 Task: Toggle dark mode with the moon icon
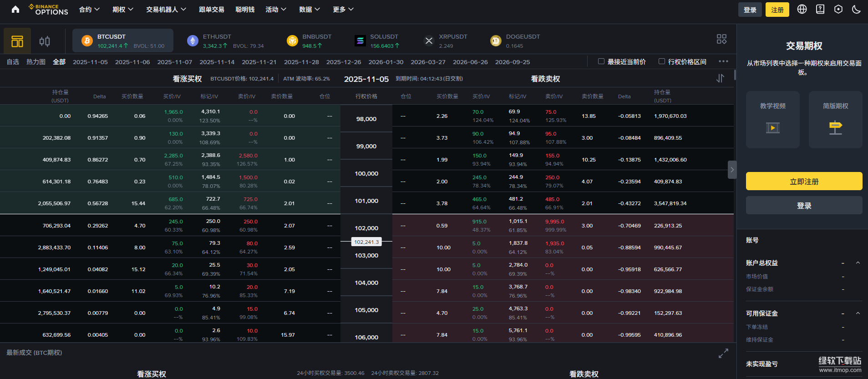click(856, 10)
